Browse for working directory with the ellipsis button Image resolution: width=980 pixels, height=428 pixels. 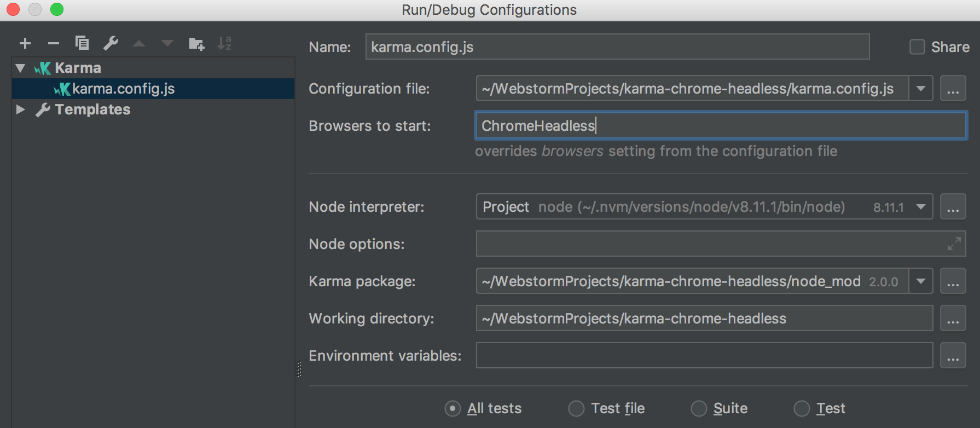(953, 319)
